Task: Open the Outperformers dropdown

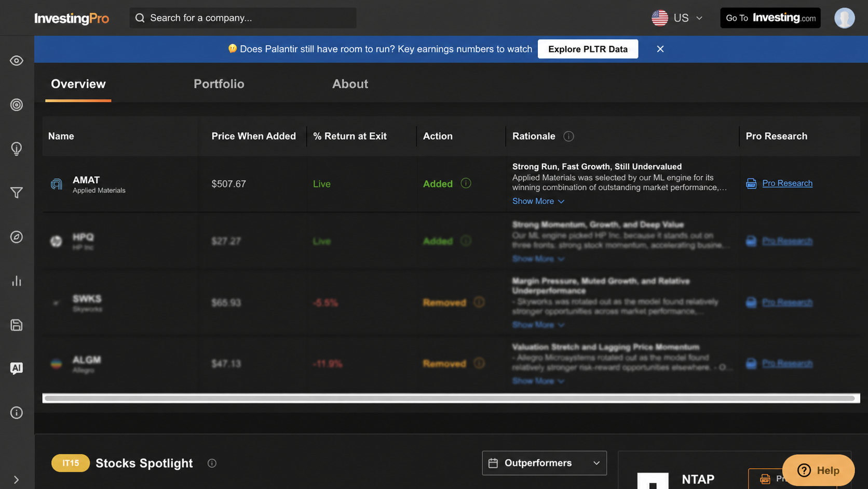Action: tap(544, 463)
